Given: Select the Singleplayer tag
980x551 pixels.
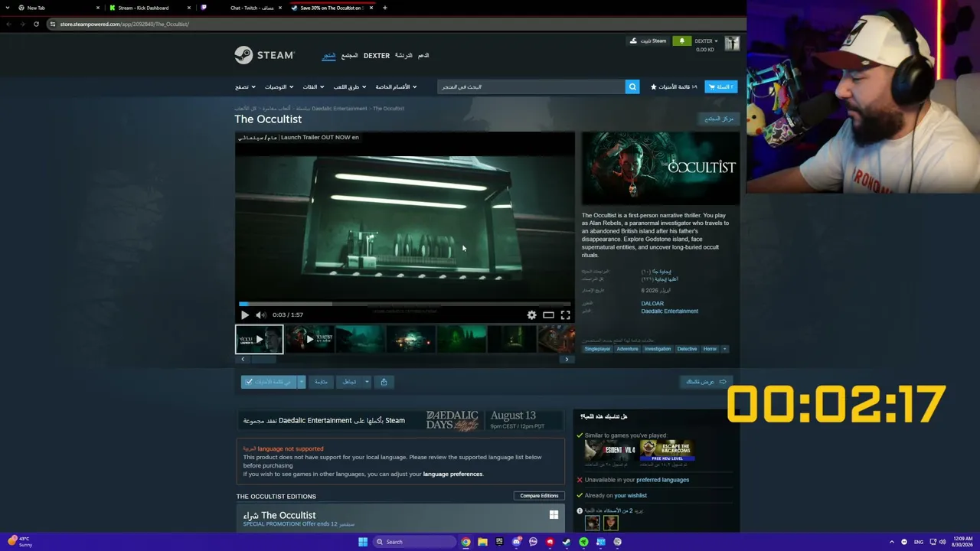Looking at the screenshot, I should click(597, 349).
